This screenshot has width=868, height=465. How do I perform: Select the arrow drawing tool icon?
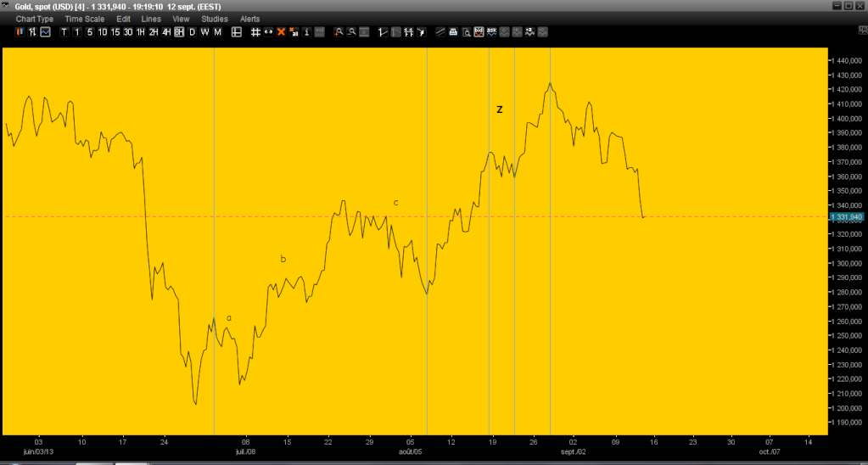click(421, 32)
